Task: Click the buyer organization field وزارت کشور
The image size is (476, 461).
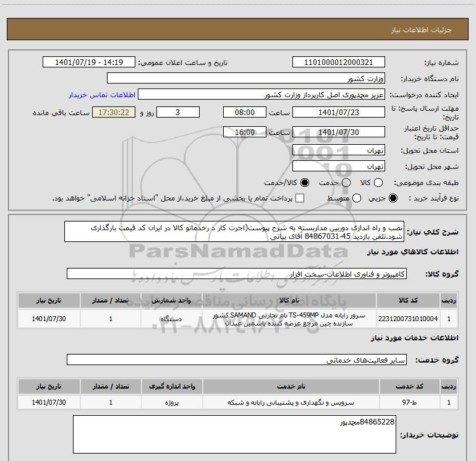Action: click(246, 78)
